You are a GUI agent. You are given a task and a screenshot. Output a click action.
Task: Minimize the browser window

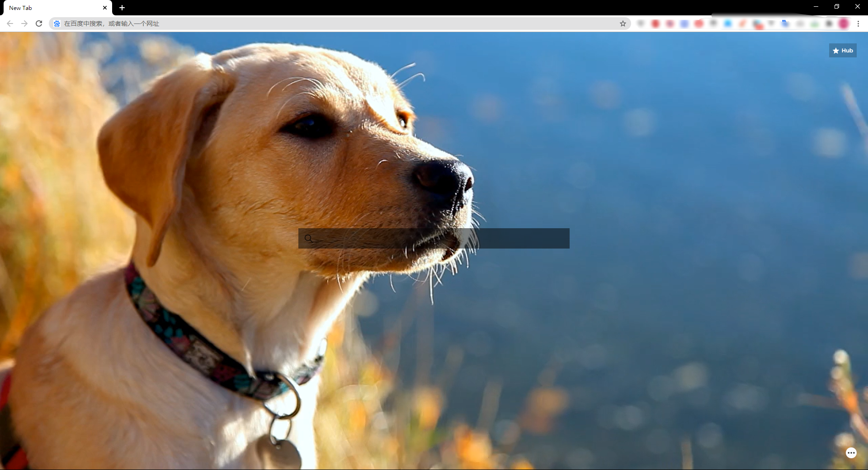point(816,7)
